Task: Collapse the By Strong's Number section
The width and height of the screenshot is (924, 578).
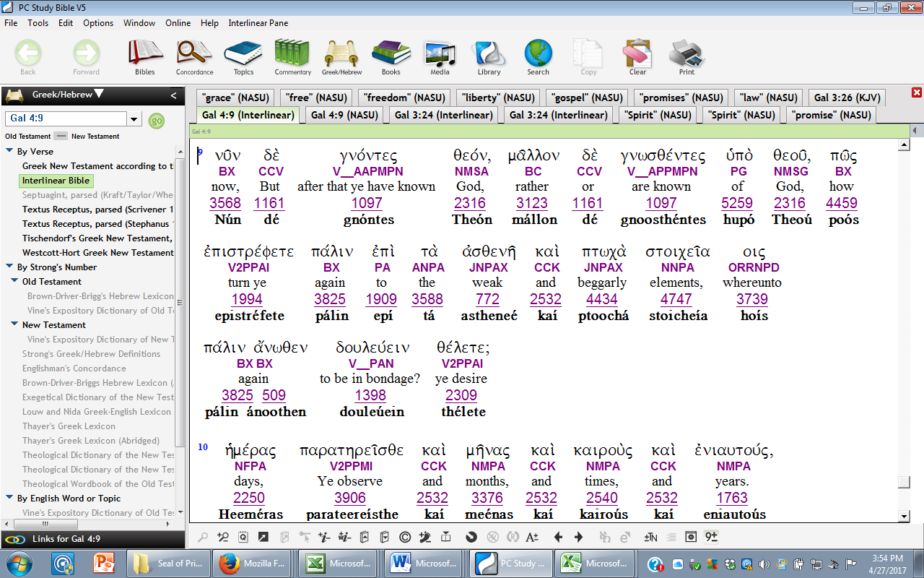Action: tap(10, 267)
